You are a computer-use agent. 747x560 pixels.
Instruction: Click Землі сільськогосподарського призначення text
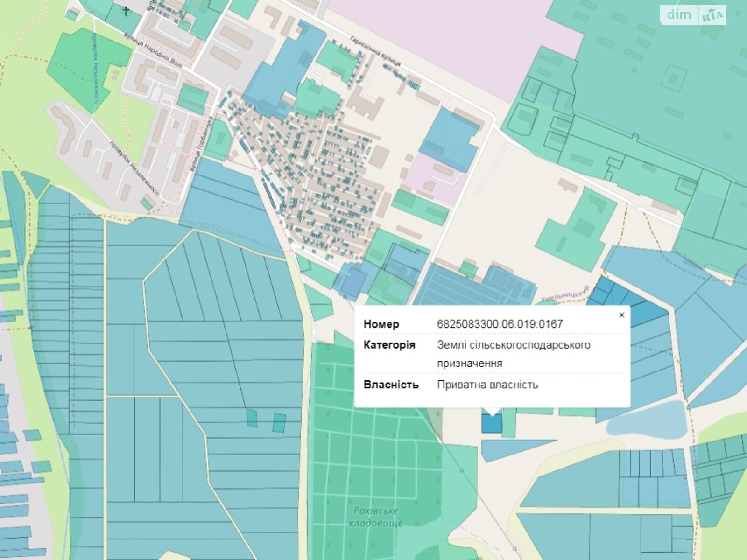tap(514, 354)
